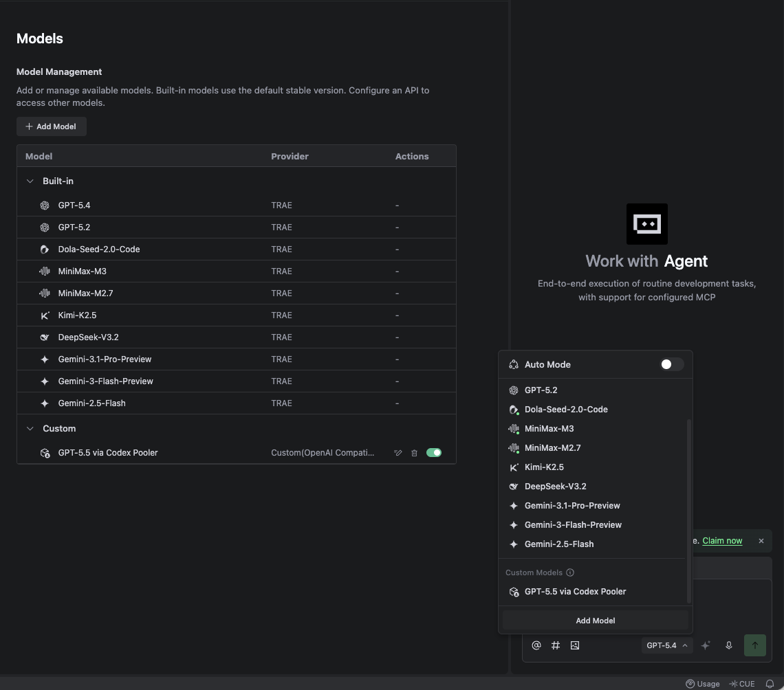Viewport: 784px width, 690px height.
Task: Click the image attach icon in the chat input
Action: 575,645
